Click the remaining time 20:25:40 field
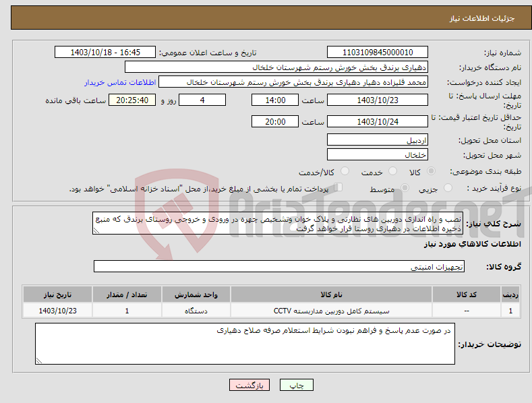This screenshot has height=403, width=532. click(x=132, y=100)
